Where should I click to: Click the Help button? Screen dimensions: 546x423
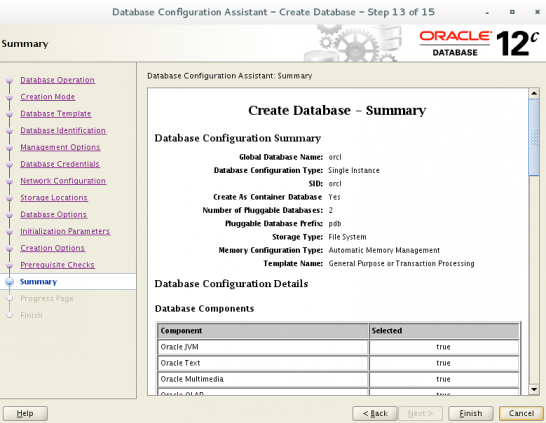25,413
